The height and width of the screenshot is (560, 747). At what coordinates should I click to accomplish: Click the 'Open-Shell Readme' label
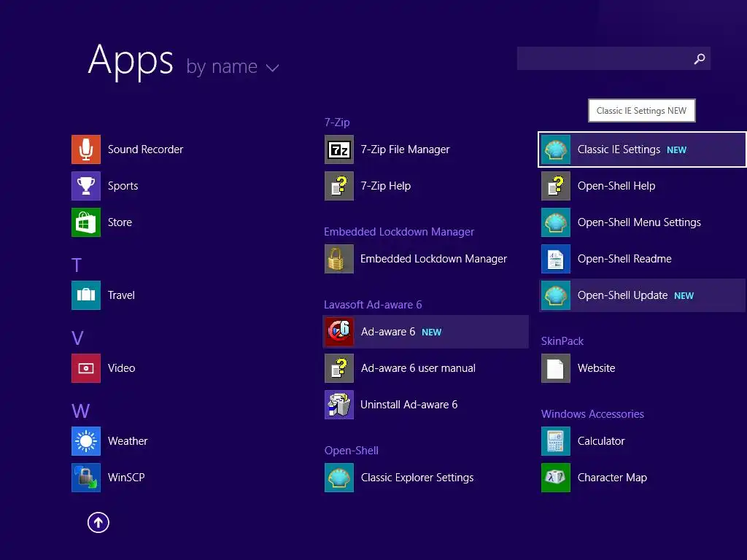point(624,259)
